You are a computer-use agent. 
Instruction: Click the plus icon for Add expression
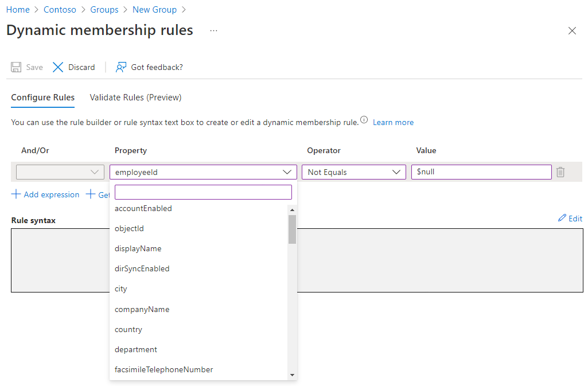pos(16,194)
